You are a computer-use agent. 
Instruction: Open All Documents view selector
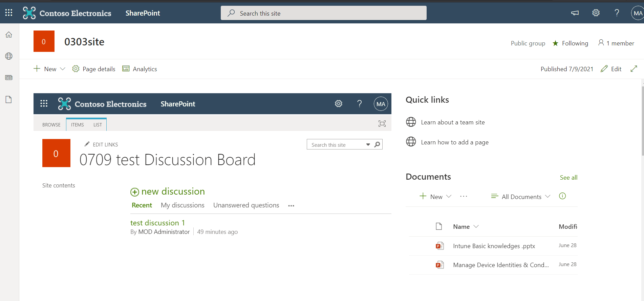(x=521, y=196)
